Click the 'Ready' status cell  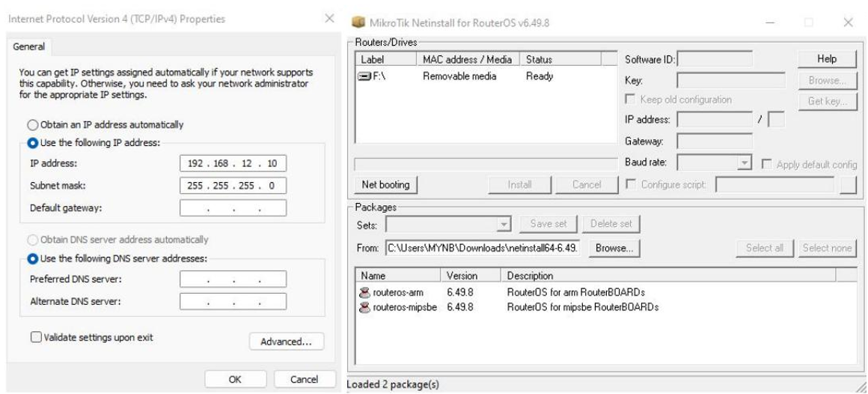point(540,76)
